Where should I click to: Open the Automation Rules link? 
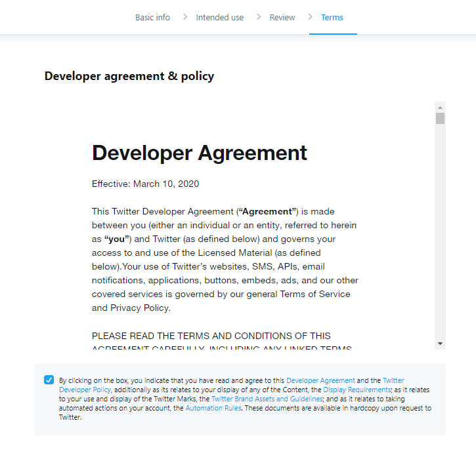coord(213,408)
